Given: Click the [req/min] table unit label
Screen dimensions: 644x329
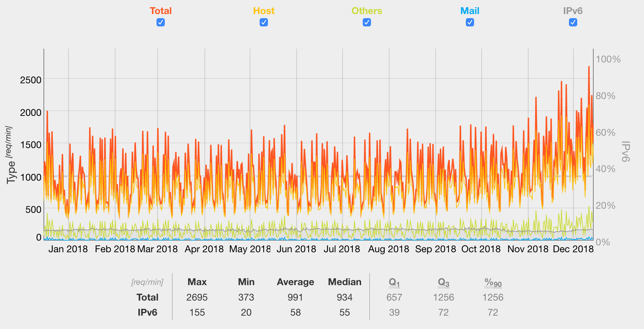Looking at the screenshot, I should (x=147, y=282).
